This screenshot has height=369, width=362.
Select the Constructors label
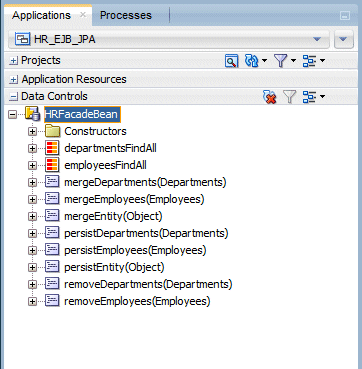[95, 131]
